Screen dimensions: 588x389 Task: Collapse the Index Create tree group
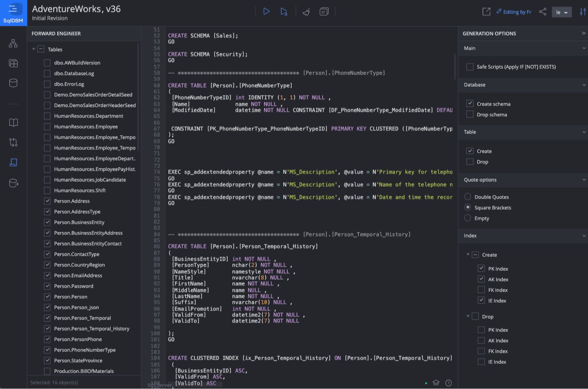coord(468,255)
